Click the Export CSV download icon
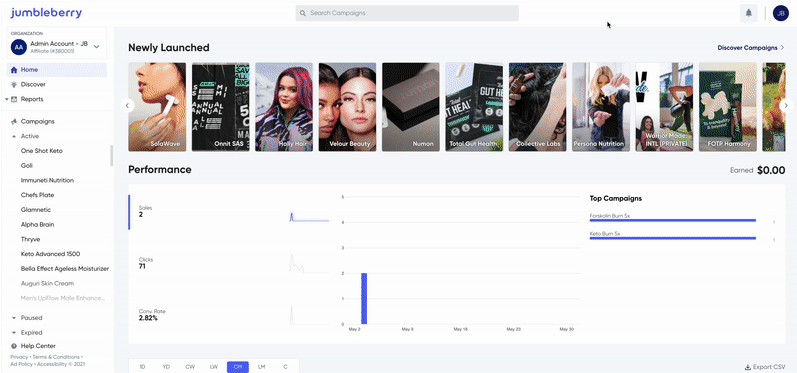Screen dimensions: 797x373 (748, 367)
